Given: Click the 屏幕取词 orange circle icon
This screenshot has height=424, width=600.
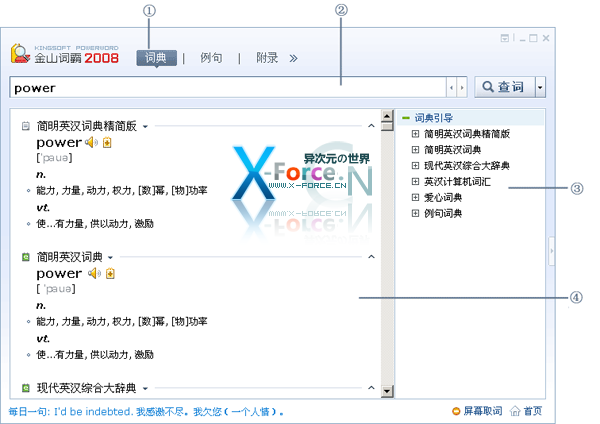Looking at the screenshot, I should point(456,411).
